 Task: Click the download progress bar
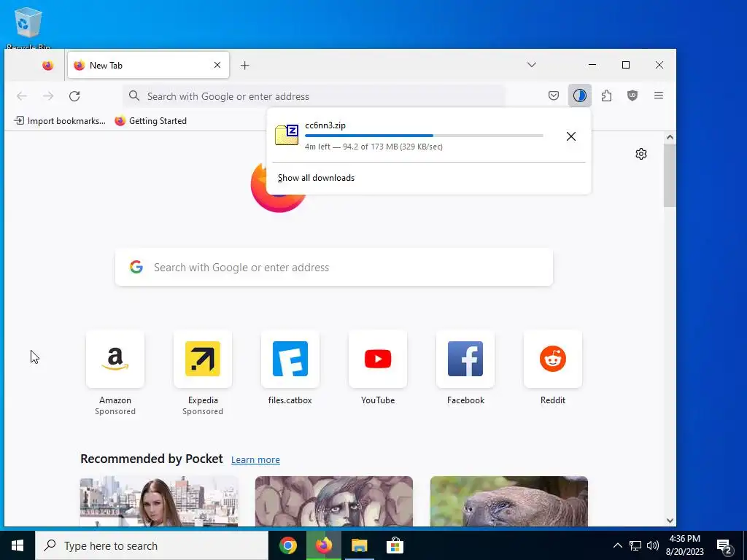click(424, 136)
